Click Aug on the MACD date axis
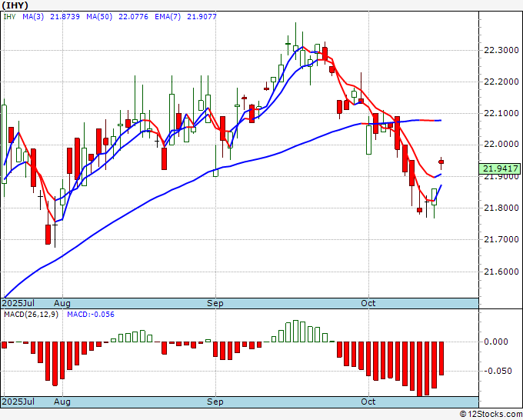The width and height of the screenshot is (523, 420). click(62, 402)
